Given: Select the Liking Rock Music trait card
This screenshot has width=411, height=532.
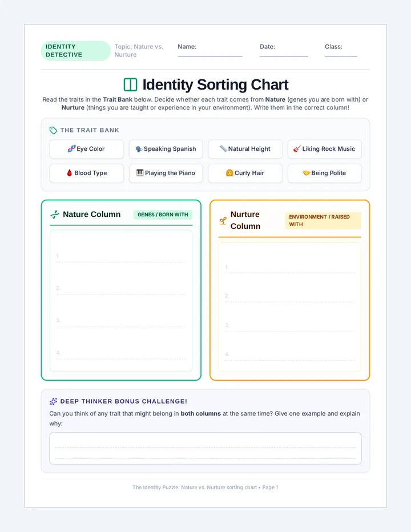Looking at the screenshot, I should tap(324, 149).
